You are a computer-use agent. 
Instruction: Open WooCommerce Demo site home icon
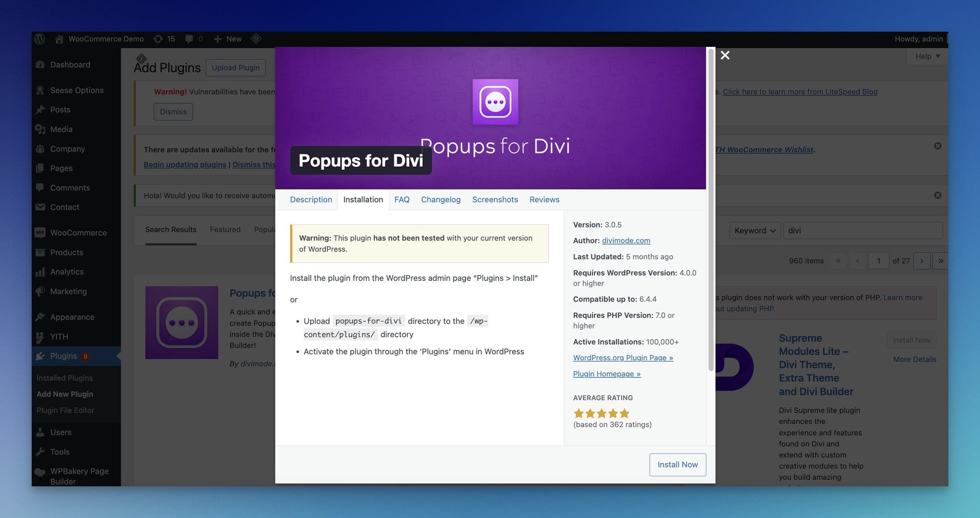59,39
